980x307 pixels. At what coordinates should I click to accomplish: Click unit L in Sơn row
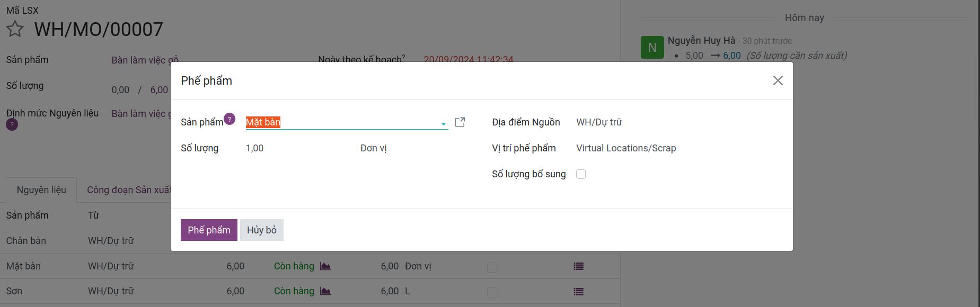tap(408, 291)
